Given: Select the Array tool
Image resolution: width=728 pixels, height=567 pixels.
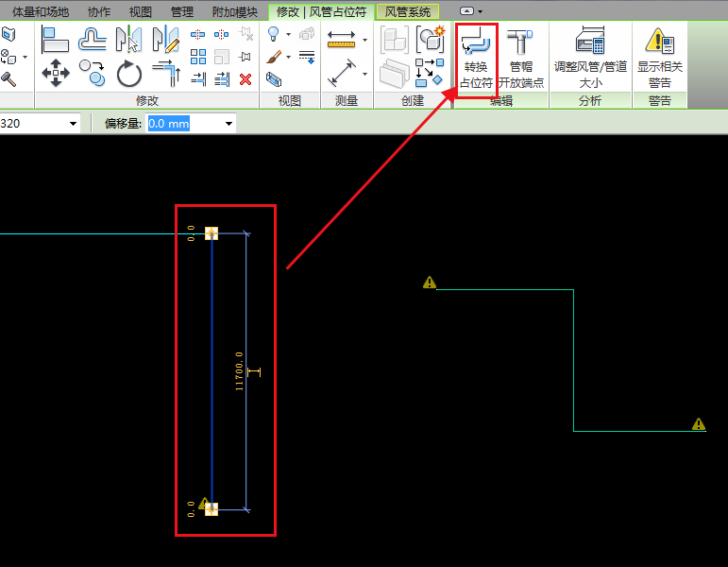Looking at the screenshot, I should coord(198,57).
